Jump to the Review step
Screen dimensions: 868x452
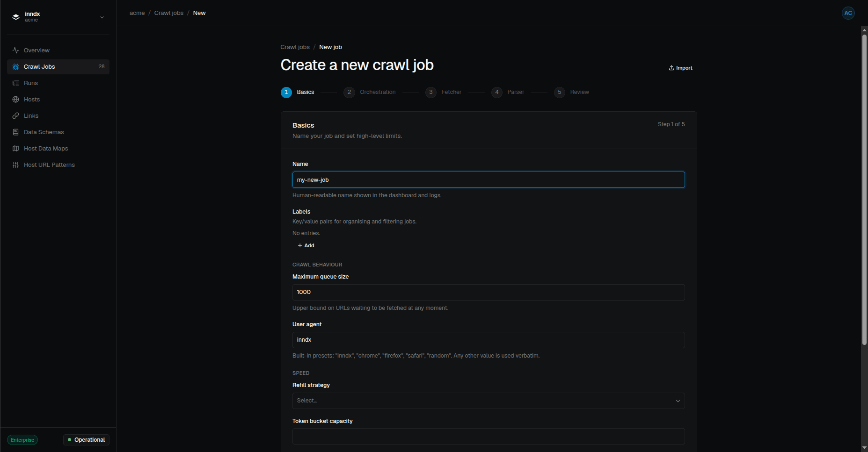572,93
